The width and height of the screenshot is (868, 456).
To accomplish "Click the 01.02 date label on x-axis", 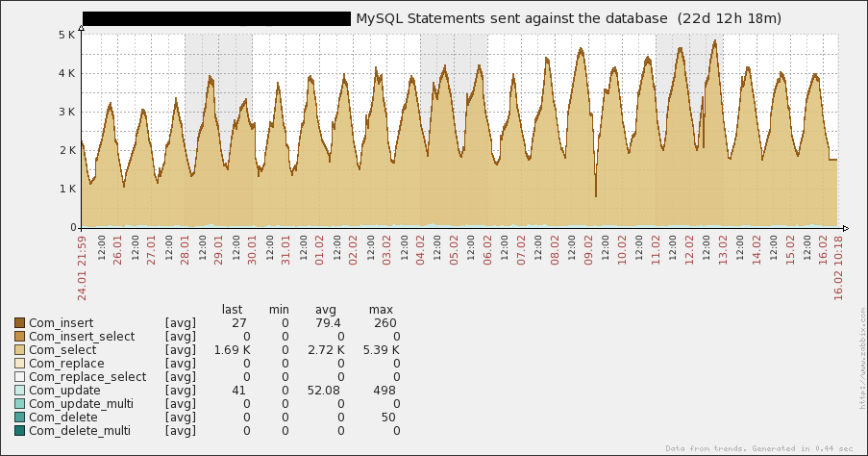I will (319, 250).
